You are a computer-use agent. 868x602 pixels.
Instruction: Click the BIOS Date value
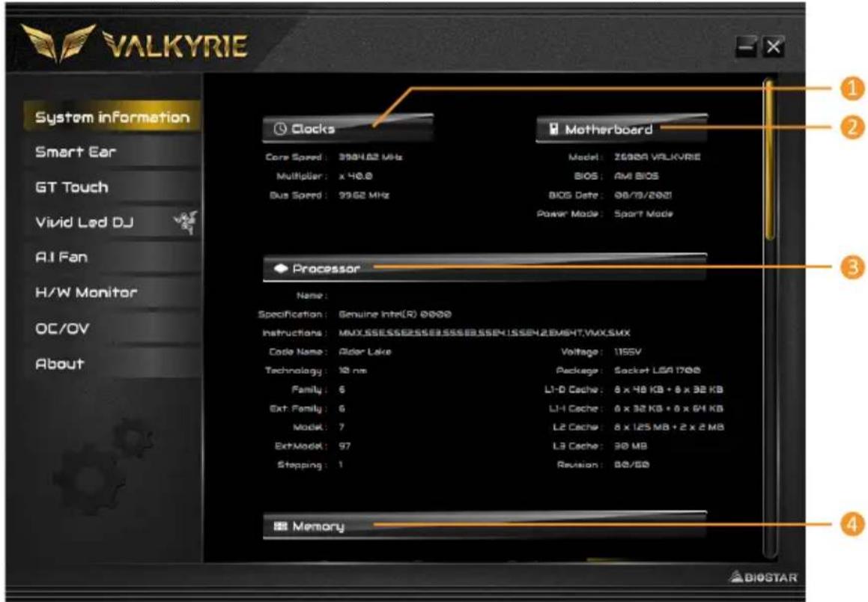(x=643, y=195)
